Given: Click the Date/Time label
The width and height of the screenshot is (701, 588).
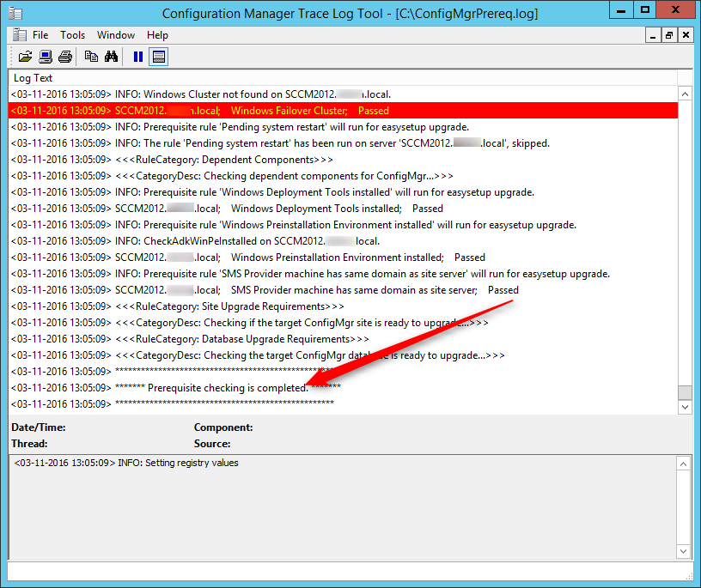Looking at the screenshot, I should coord(39,427).
